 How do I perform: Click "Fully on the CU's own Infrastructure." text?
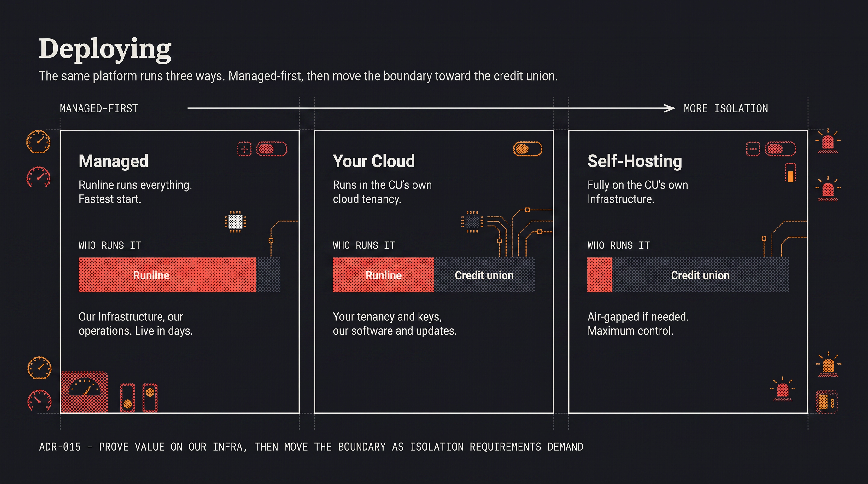pos(638,192)
